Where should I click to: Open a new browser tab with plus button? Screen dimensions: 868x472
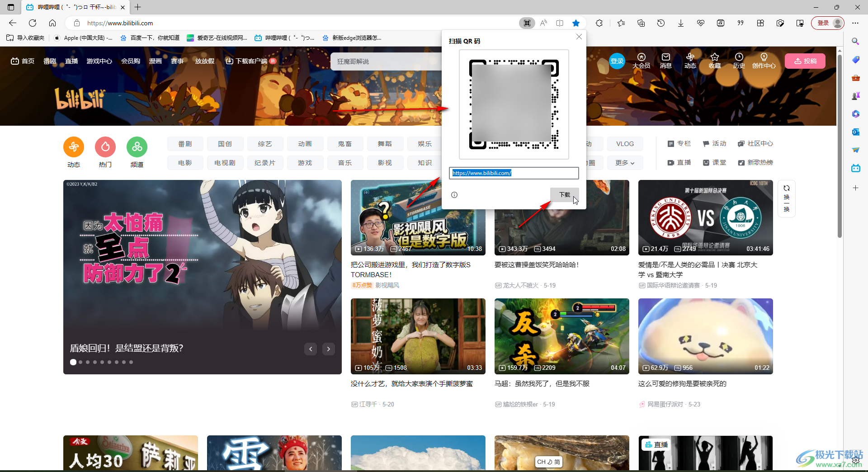(138, 7)
